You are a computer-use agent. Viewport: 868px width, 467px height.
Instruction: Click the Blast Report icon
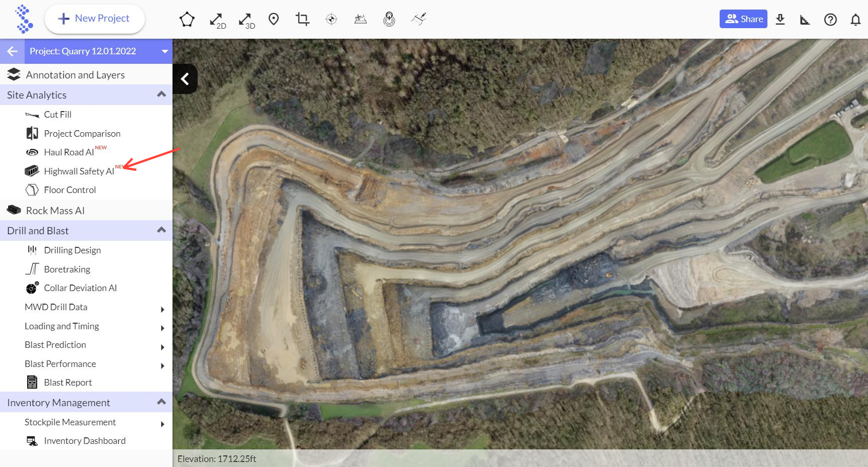[32, 382]
